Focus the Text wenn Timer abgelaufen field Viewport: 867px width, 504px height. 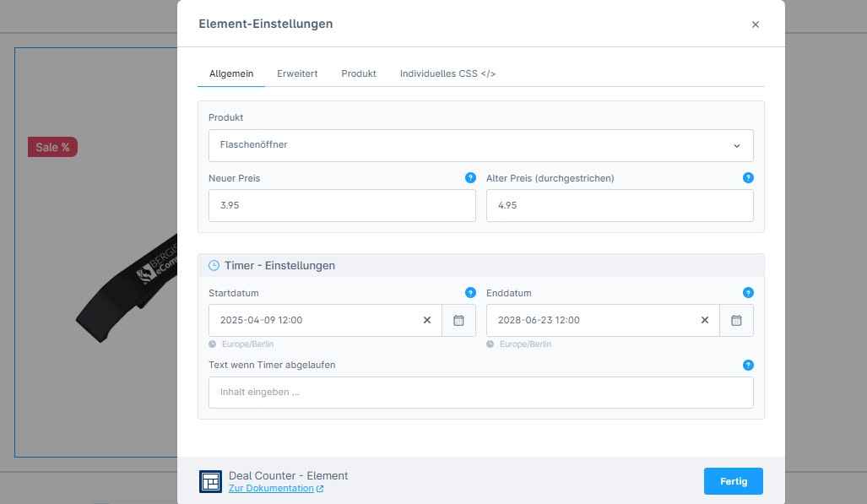[480, 393]
